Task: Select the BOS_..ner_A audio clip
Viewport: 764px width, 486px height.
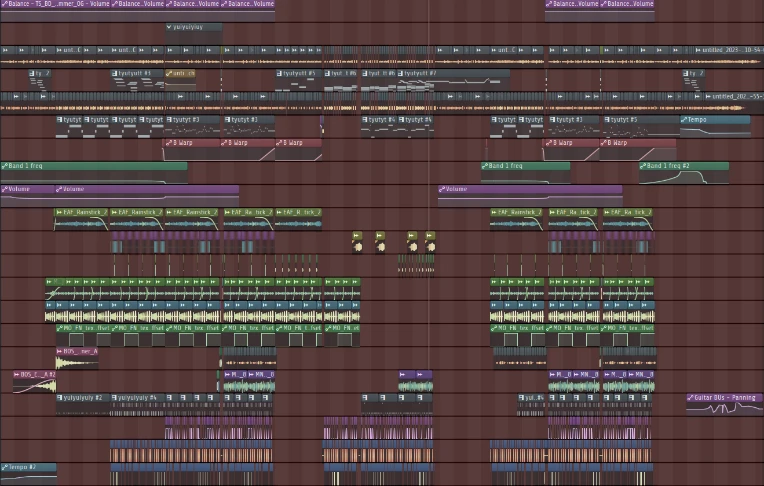Action: pos(77,358)
